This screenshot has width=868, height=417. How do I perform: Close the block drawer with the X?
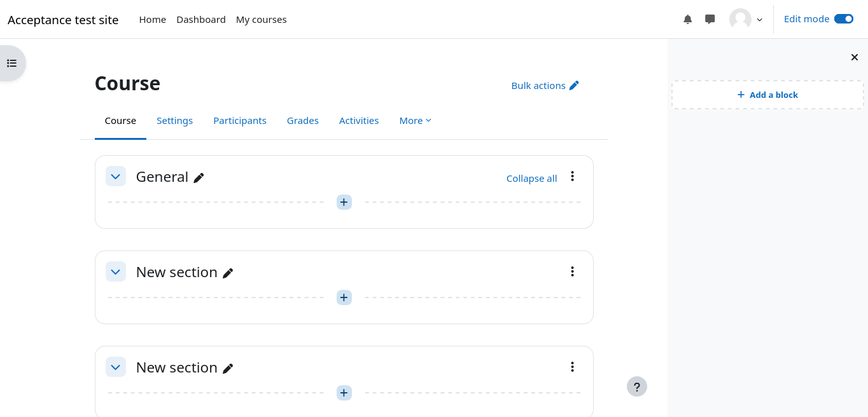click(x=855, y=58)
